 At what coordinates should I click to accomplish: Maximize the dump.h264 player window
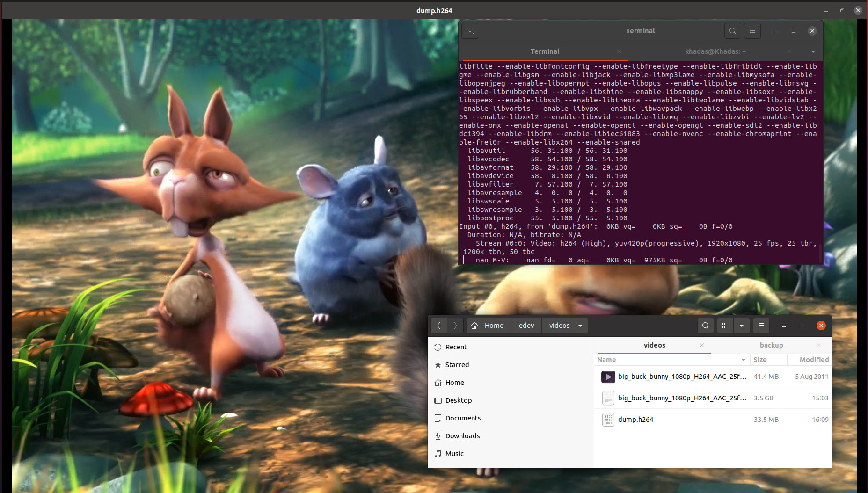coord(842,10)
